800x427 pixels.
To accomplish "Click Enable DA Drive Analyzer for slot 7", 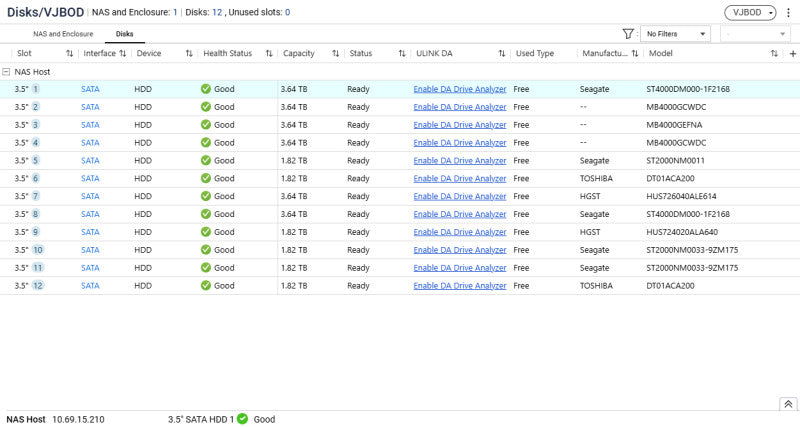I will 460,196.
